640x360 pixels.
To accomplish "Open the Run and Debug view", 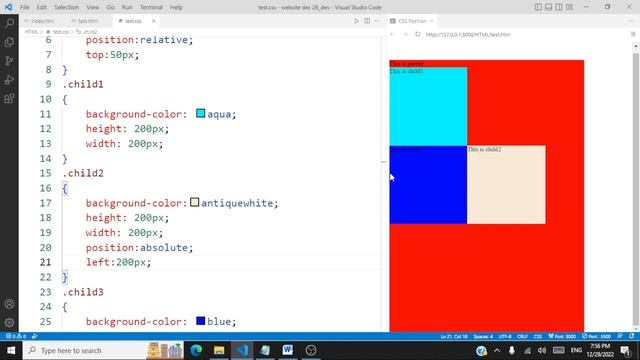I will tap(9, 80).
